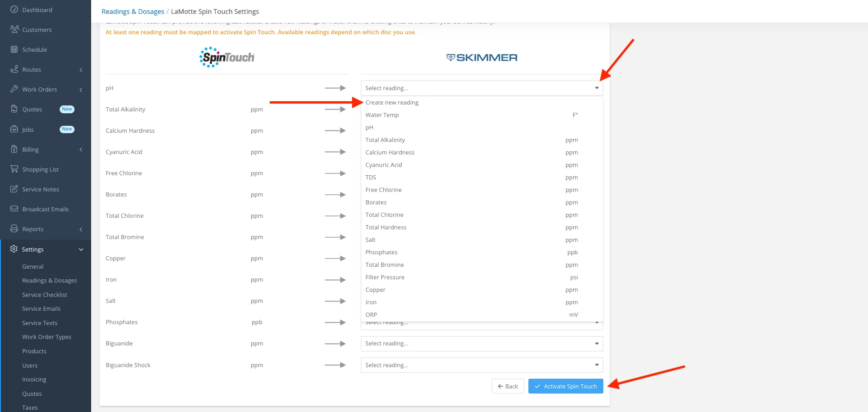Expand the Billing submenu chevron
The height and width of the screenshot is (412, 868).
(x=81, y=149)
